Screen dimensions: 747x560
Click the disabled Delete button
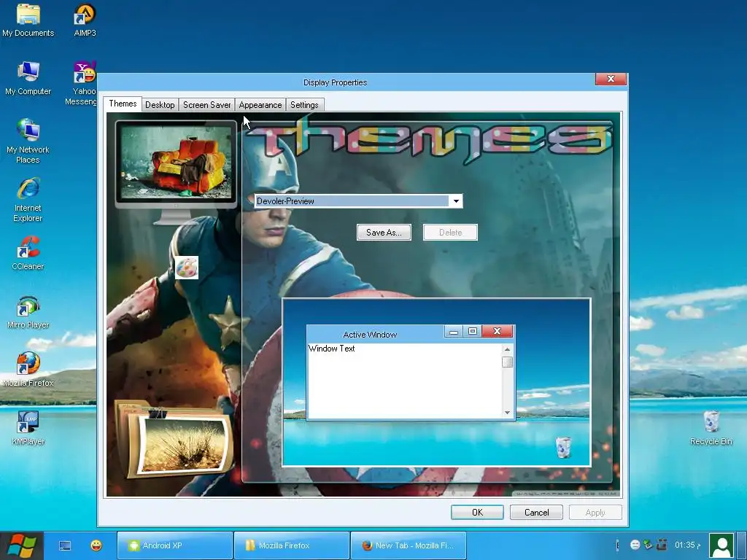tap(450, 233)
